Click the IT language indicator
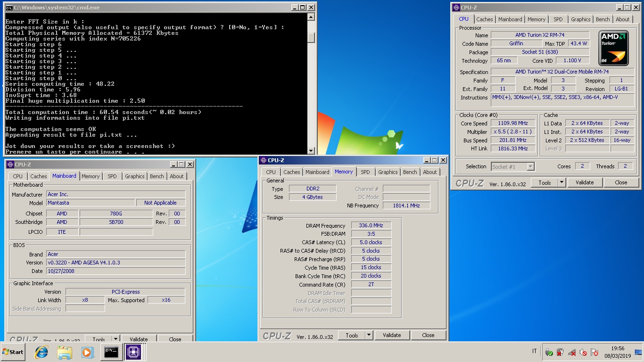This screenshot has width=644, height=362. [534, 351]
